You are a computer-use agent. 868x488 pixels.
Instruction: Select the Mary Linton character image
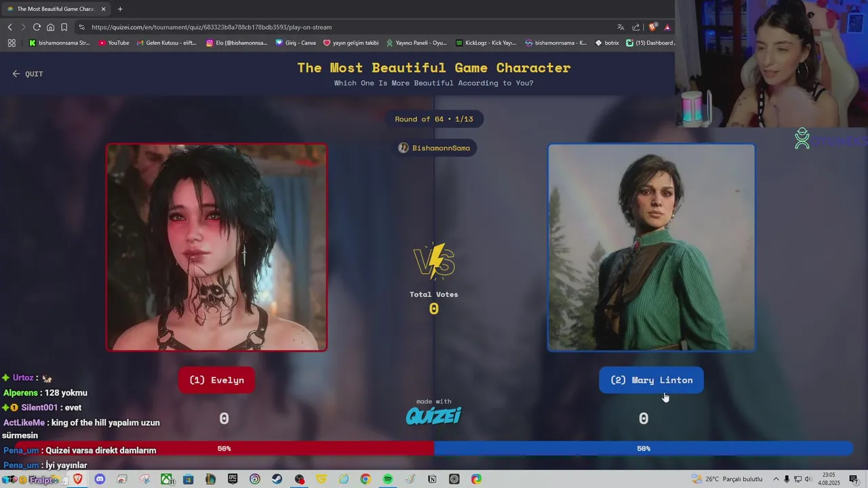pos(651,247)
